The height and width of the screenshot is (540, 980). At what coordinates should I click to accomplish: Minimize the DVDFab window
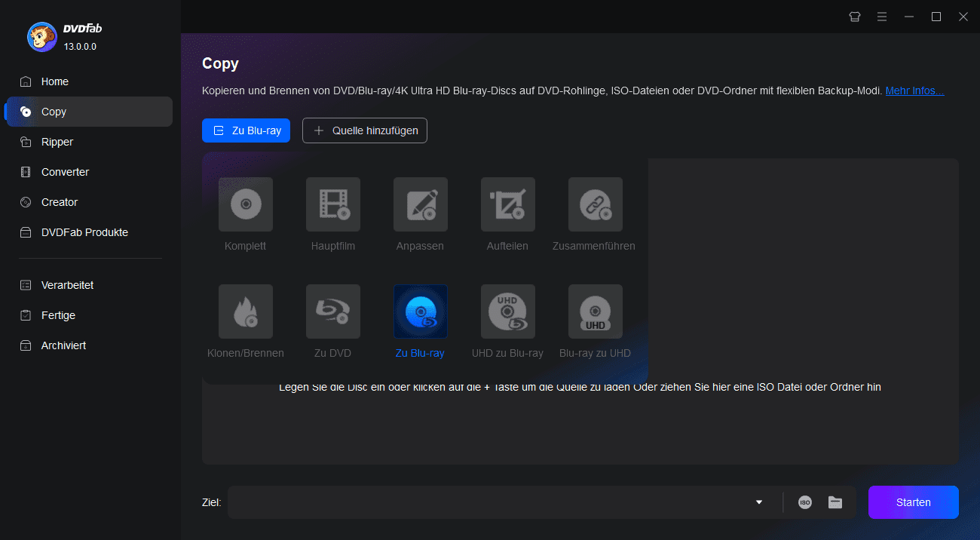(x=909, y=17)
